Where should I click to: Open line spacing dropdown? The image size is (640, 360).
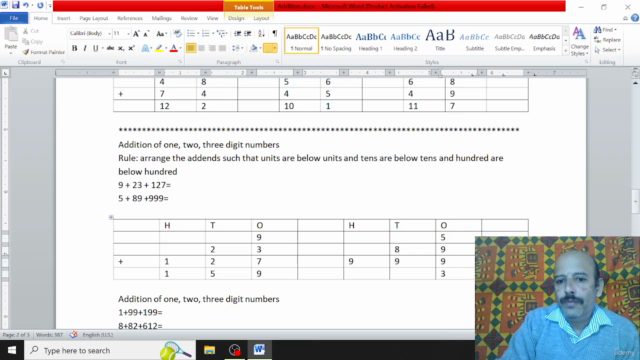pyautogui.click(x=238, y=48)
